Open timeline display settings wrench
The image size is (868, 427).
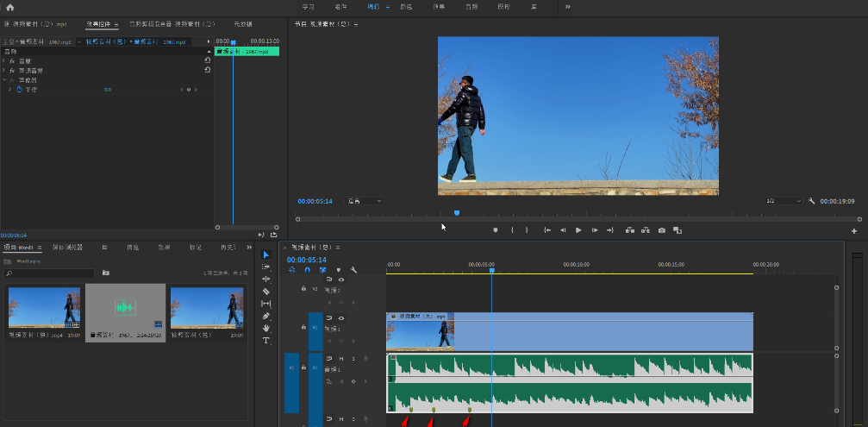(353, 270)
